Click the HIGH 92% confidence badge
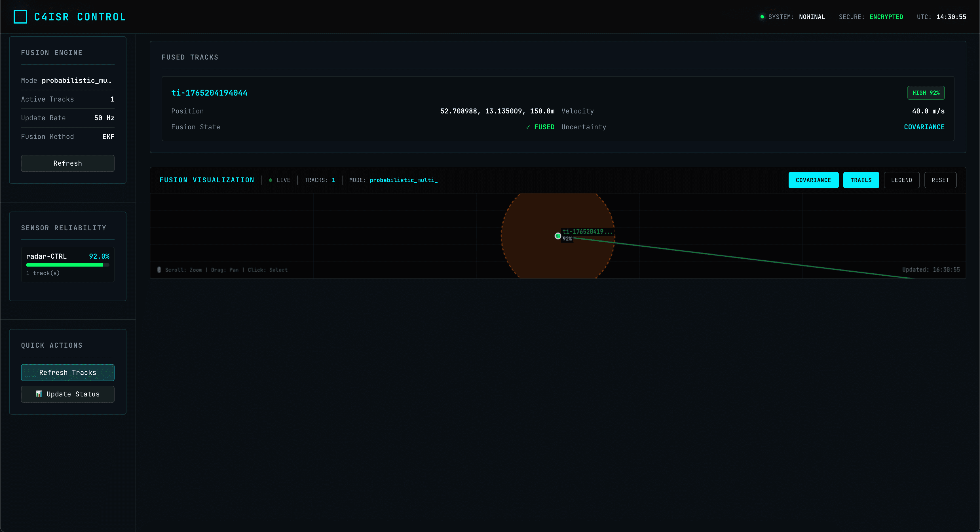Viewport: 980px width, 532px height. click(926, 92)
